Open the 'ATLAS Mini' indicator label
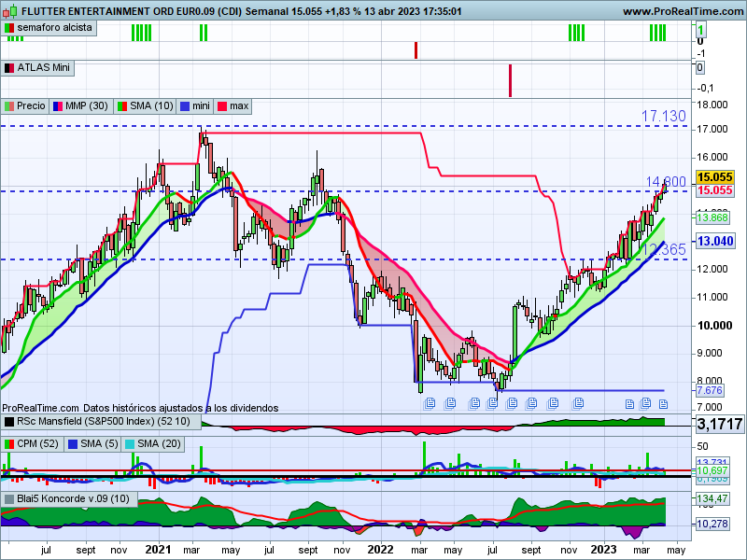The height and width of the screenshot is (560, 747). (x=38, y=67)
